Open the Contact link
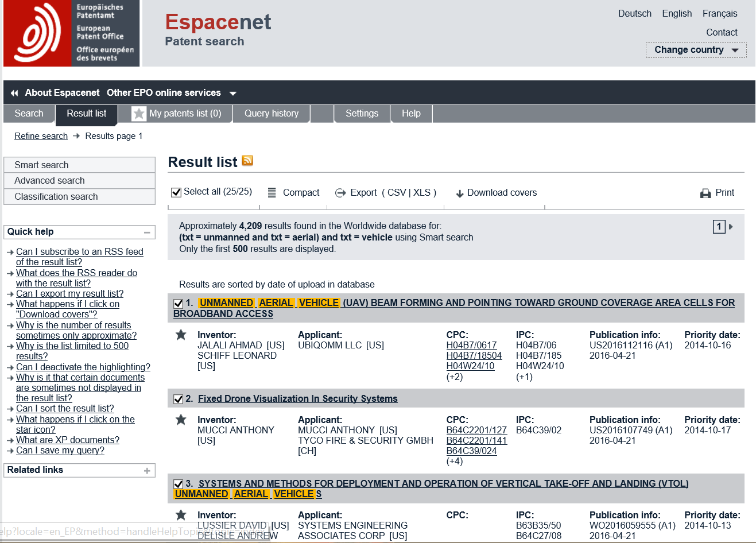Image resolution: width=756 pixels, height=543 pixels. (722, 32)
